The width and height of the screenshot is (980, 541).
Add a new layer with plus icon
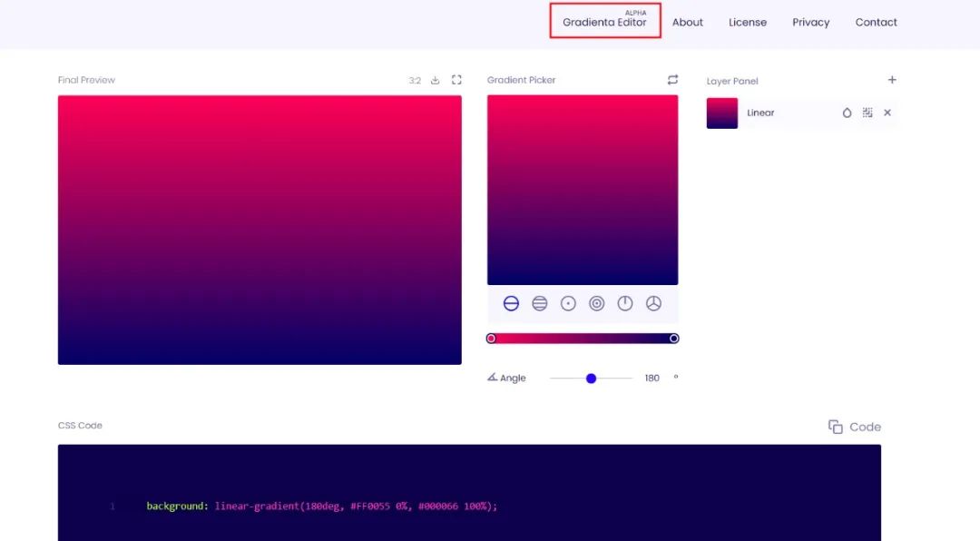892,80
